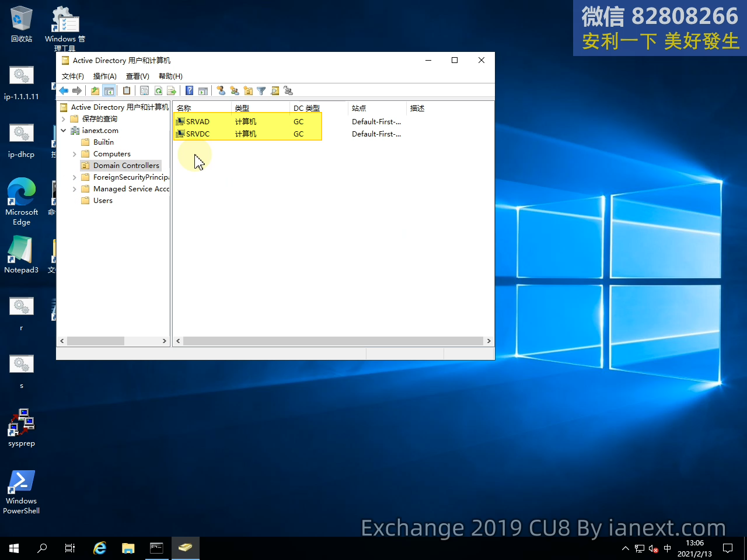This screenshot has height=560, width=747.
Task: Open filter options with the funnel icon
Action: coord(261,91)
